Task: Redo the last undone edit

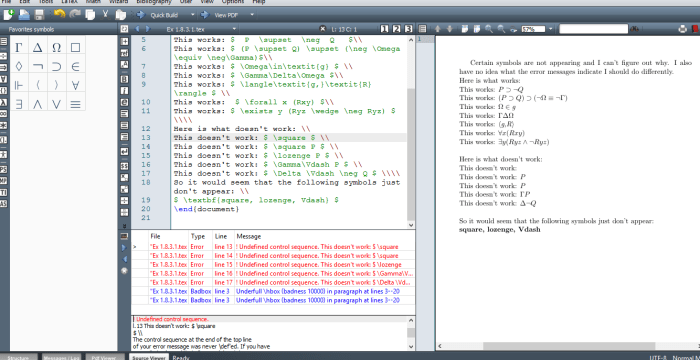Action: [x=75, y=15]
